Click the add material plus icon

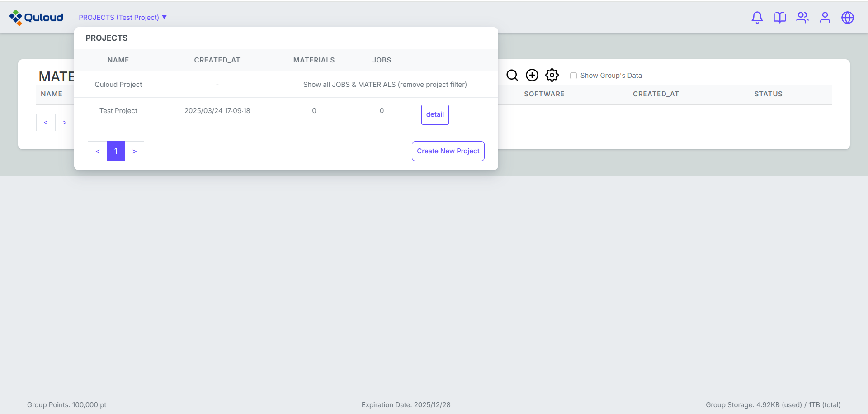click(532, 75)
